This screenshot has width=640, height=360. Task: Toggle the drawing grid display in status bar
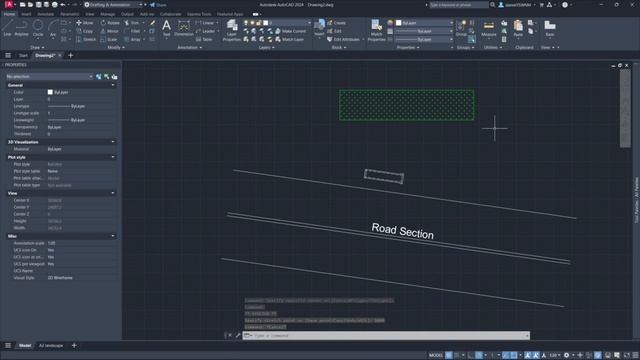(x=449, y=355)
